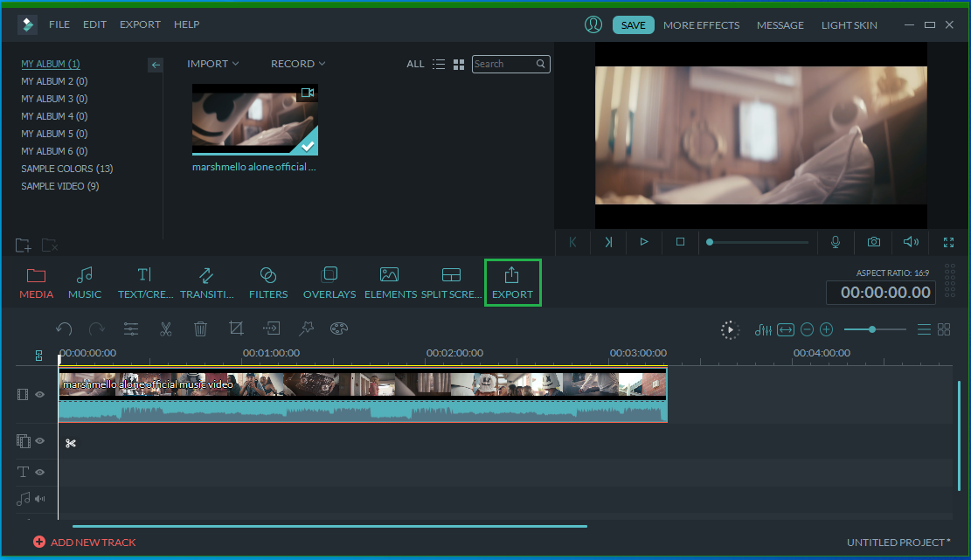Viewport: 971px width, 560px height.
Task: Record a voiceover with microphone icon
Action: pyautogui.click(x=836, y=242)
